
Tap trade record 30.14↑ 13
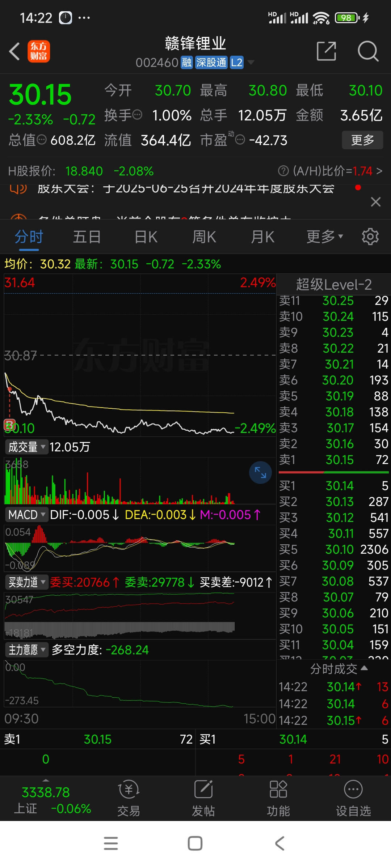tap(334, 687)
